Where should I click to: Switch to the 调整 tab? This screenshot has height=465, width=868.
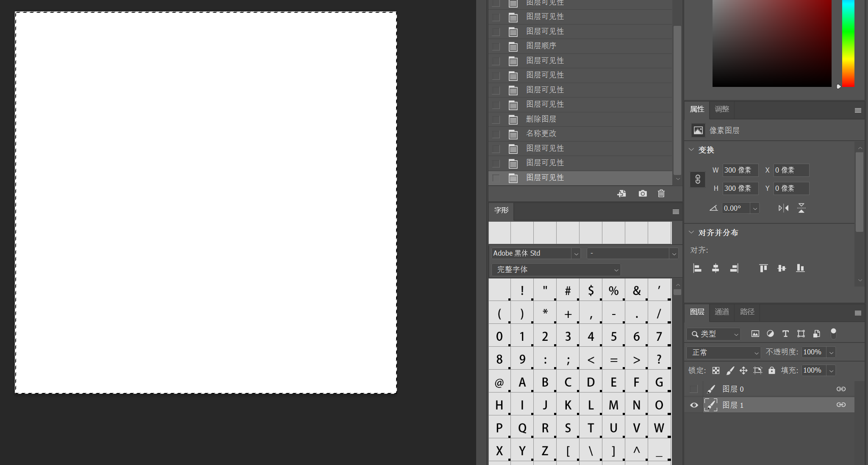[x=722, y=109]
